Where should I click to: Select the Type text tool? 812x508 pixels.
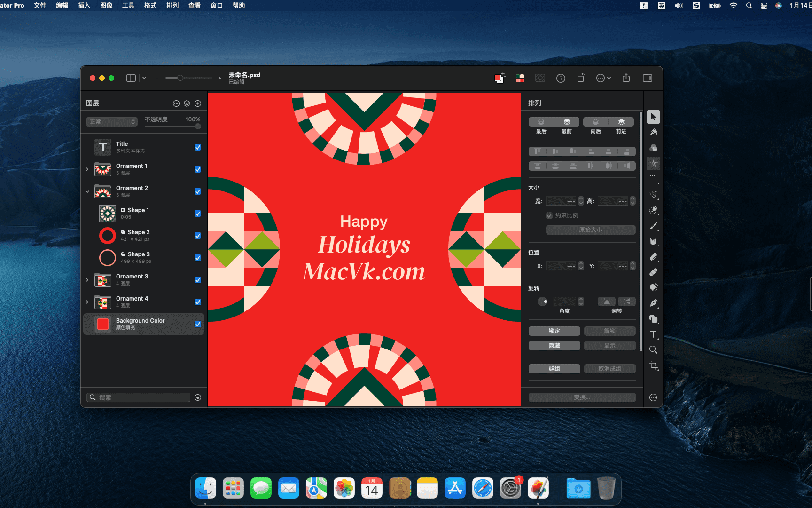[x=653, y=334]
